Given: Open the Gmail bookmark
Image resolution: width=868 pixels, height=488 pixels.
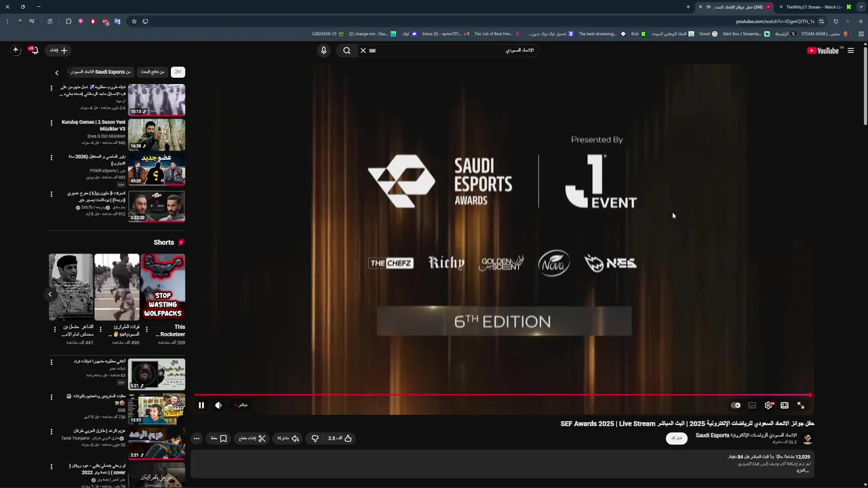Looking at the screenshot, I should (x=708, y=34).
